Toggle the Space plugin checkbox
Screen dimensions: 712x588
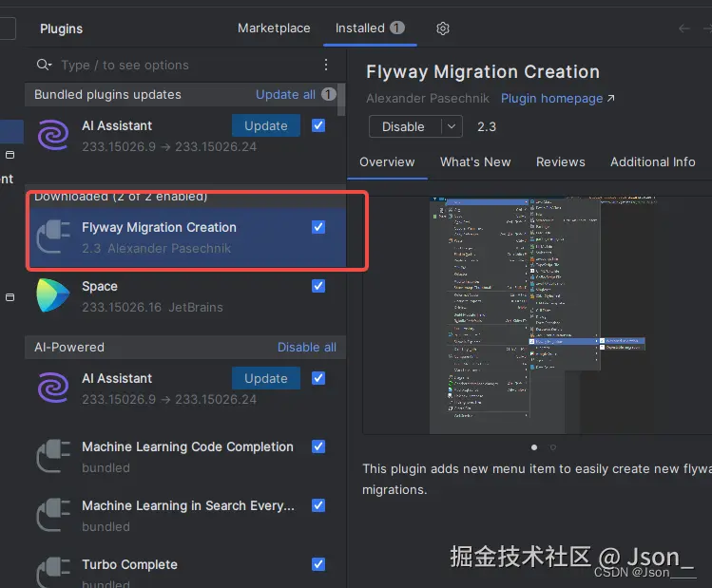pos(318,286)
